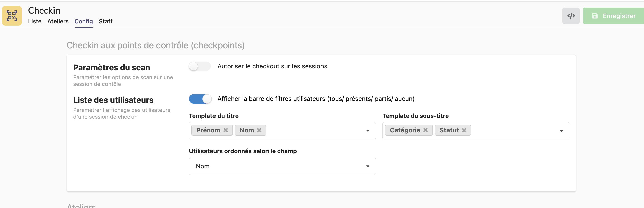
Task: Switch to the Liste tab
Action: pos(35,21)
